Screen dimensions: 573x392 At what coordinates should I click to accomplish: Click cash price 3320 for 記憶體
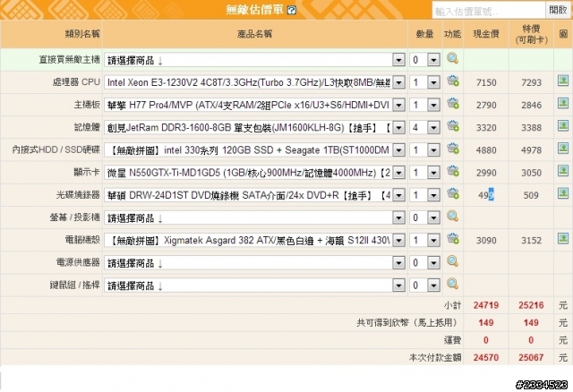tap(486, 128)
